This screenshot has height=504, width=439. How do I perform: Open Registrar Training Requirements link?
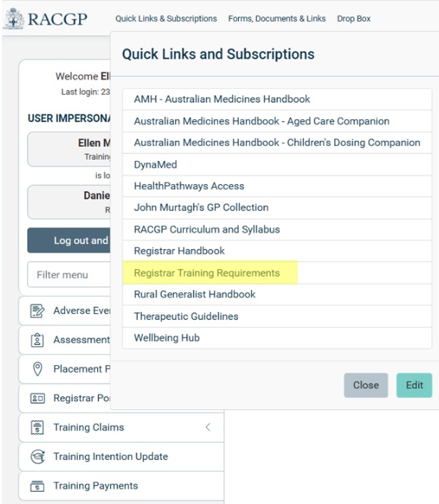point(206,273)
